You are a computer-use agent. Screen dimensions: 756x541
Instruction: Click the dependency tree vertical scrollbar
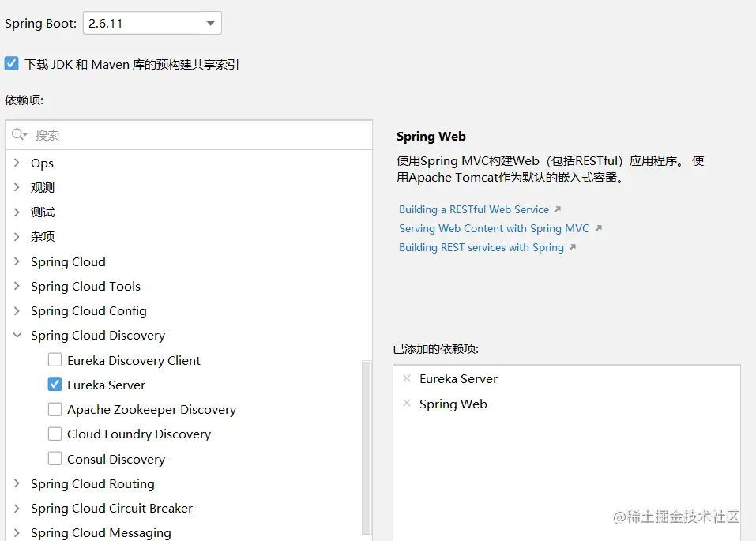(367, 447)
